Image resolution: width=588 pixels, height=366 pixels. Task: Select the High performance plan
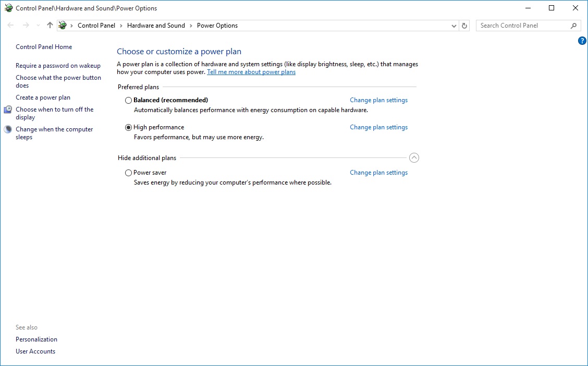click(x=128, y=127)
